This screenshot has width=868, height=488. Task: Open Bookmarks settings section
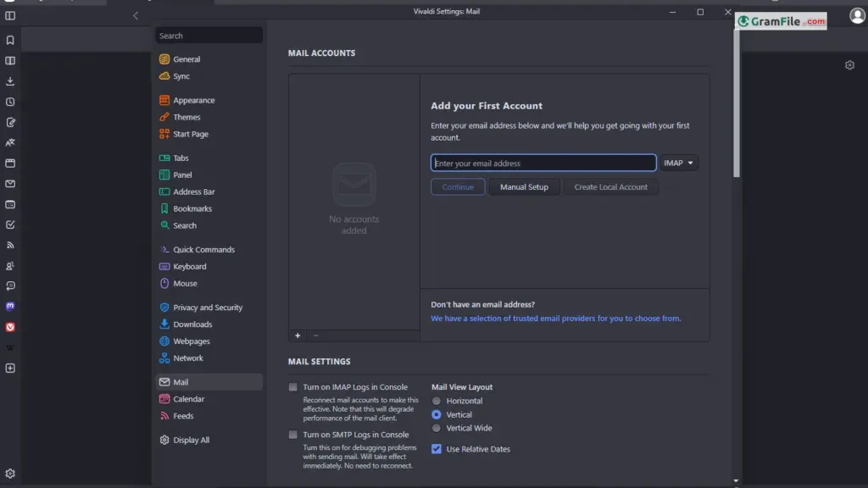click(x=209, y=208)
